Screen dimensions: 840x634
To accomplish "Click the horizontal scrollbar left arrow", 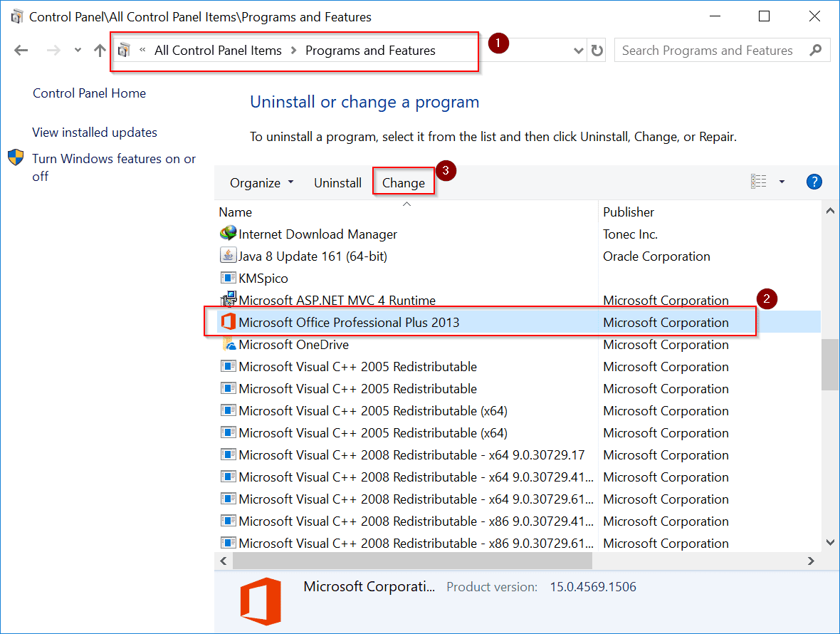I will tap(224, 561).
